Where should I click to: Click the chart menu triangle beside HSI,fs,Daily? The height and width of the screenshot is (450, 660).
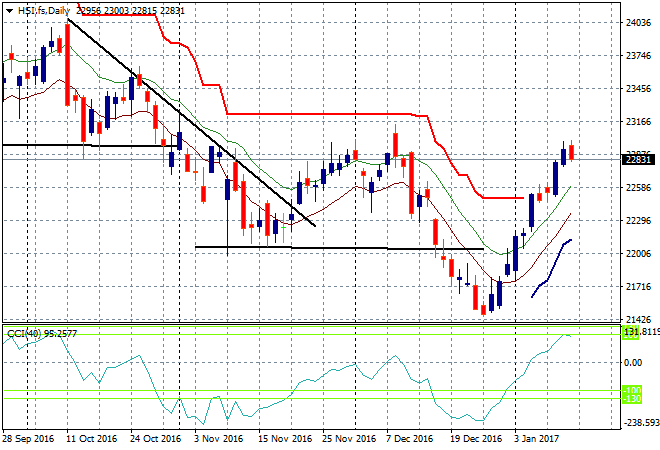[9, 11]
